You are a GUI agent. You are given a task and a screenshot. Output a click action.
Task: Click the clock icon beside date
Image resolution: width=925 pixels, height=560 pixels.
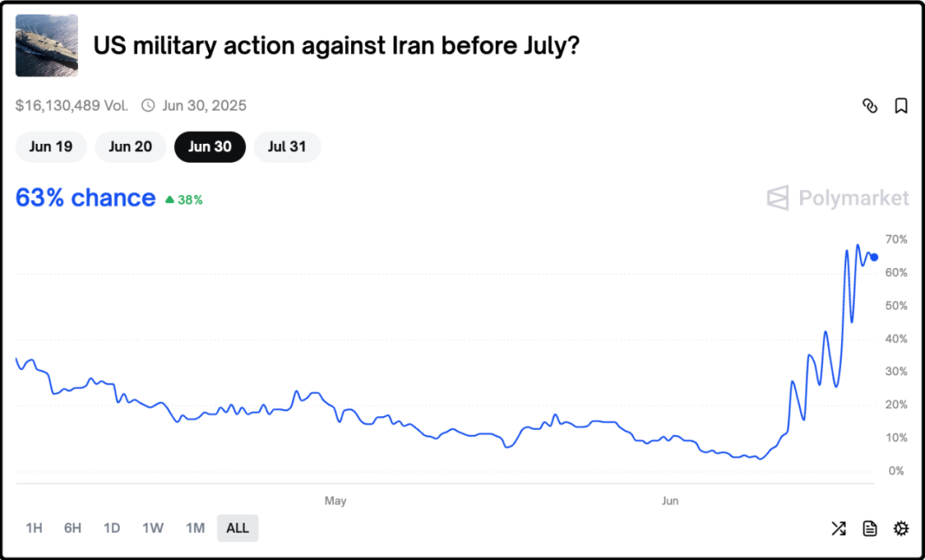pos(148,106)
